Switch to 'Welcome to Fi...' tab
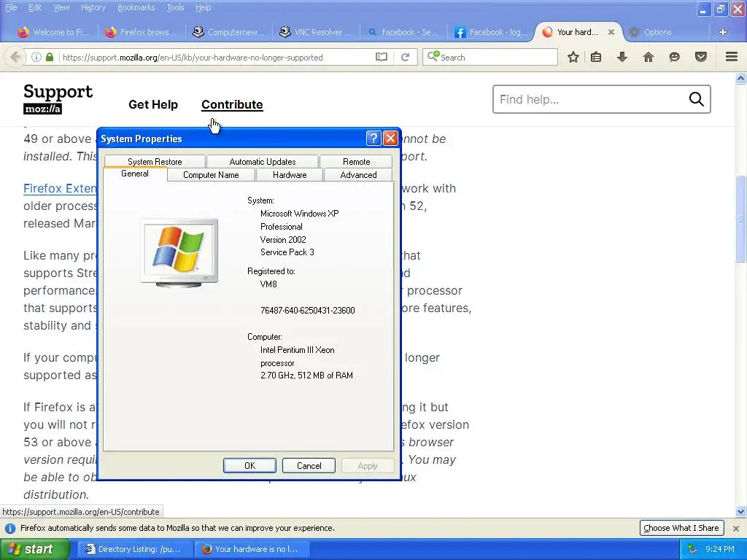The height and width of the screenshot is (560, 747). (x=53, y=32)
